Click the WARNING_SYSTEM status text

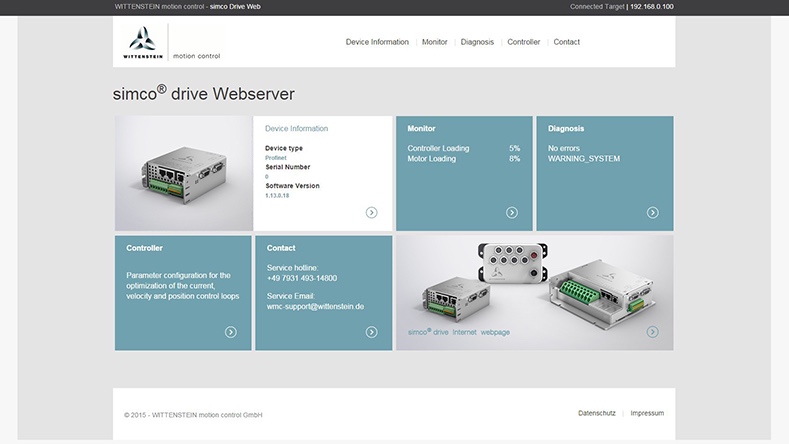pyautogui.click(x=584, y=159)
